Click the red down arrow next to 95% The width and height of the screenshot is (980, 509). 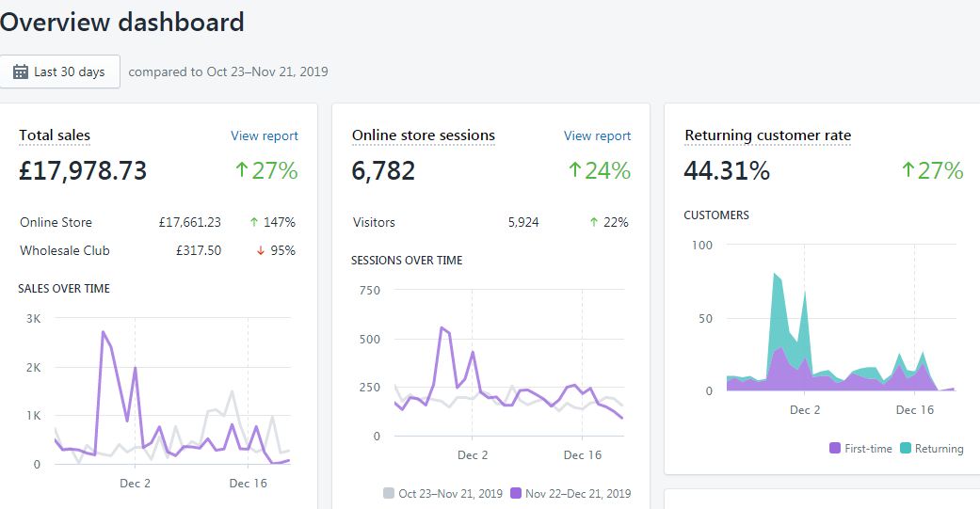point(261,251)
